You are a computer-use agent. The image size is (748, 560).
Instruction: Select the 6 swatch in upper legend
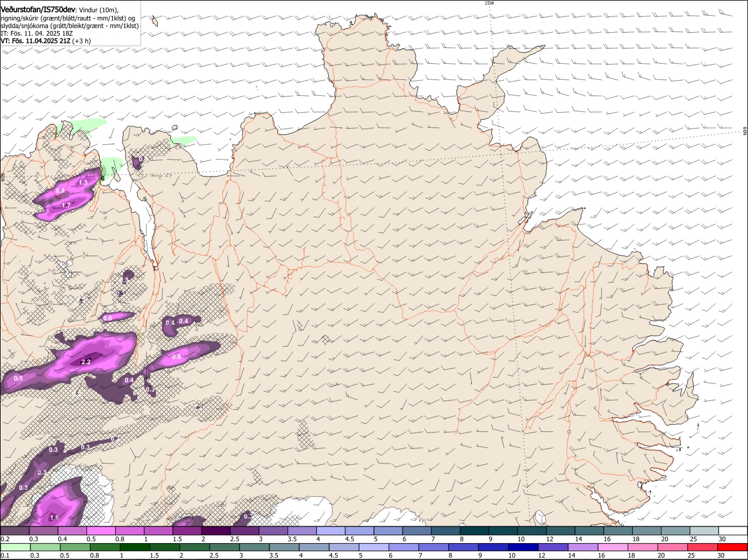(416, 530)
